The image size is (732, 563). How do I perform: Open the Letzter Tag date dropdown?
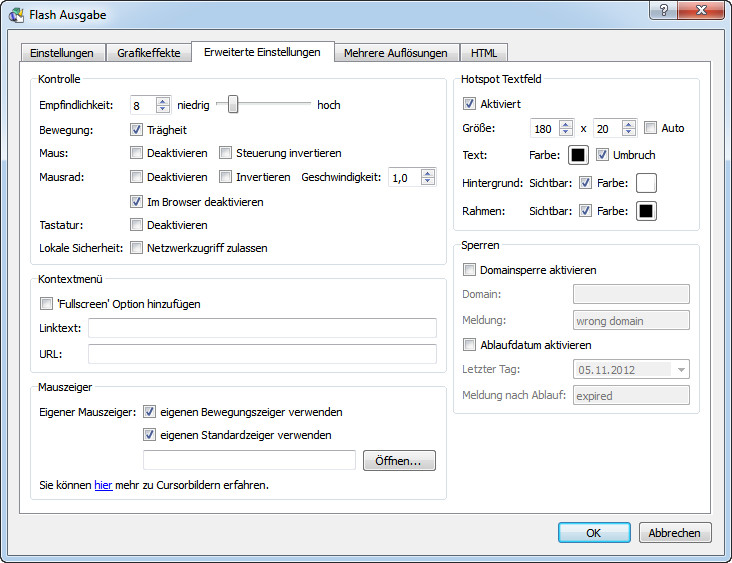(681, 370)
